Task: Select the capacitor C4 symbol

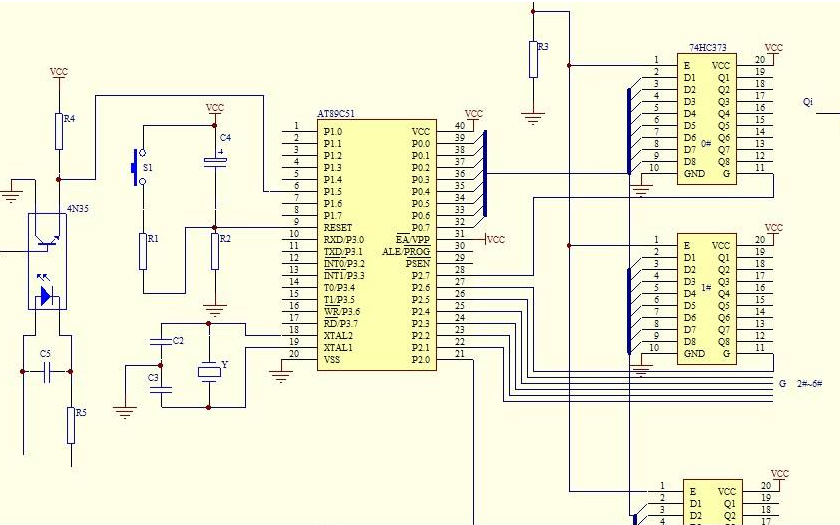Action: tap(214, 160)
